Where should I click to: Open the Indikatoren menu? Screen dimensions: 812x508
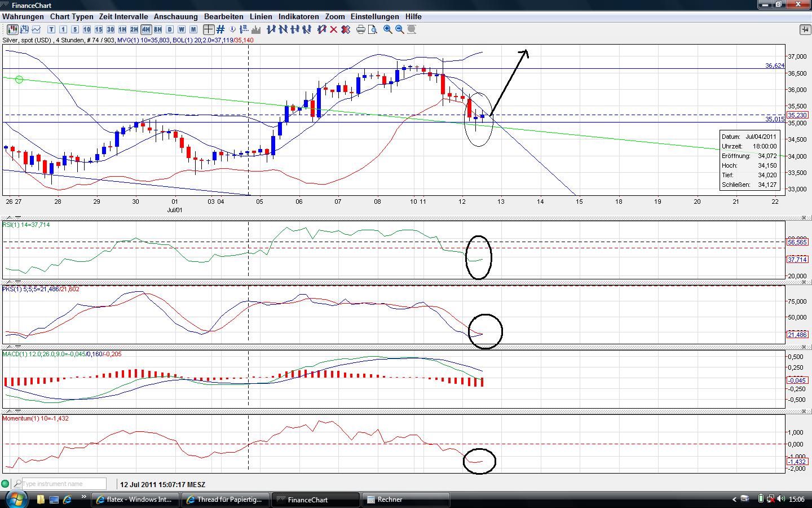click(299, 17)
